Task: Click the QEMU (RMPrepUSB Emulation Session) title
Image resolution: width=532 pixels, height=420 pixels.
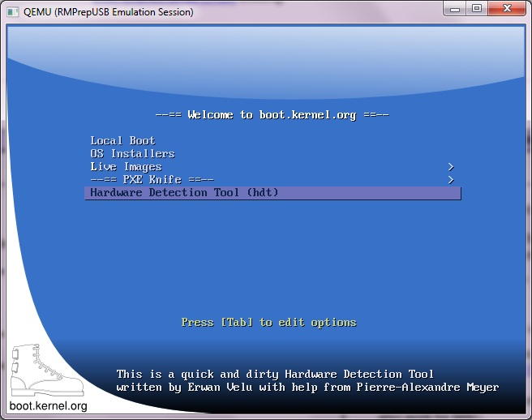Action: (108, 12)
